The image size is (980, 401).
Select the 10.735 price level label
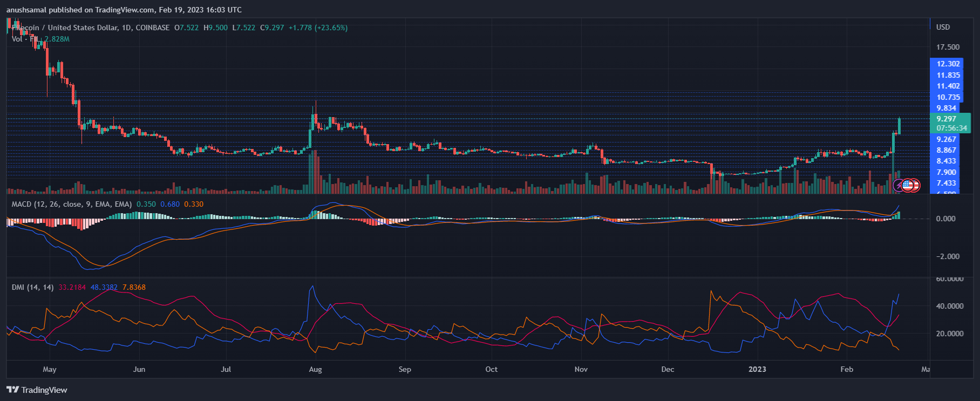(948, 97)
